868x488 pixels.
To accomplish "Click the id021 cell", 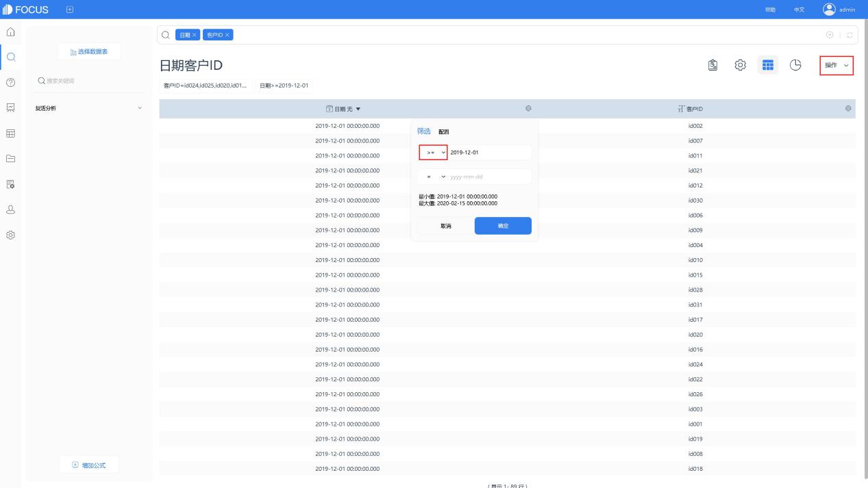I will pyautogui.click(x=695, y=170).
